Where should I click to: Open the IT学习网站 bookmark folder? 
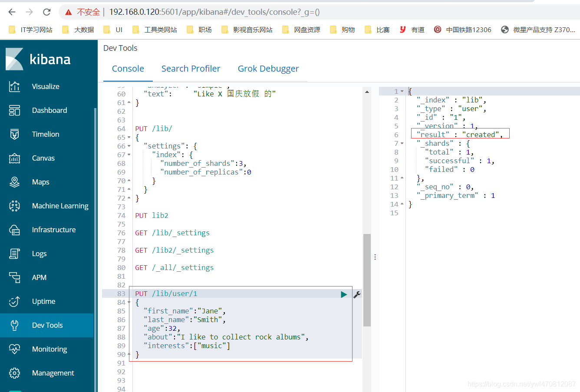click(x=30, y=30)
